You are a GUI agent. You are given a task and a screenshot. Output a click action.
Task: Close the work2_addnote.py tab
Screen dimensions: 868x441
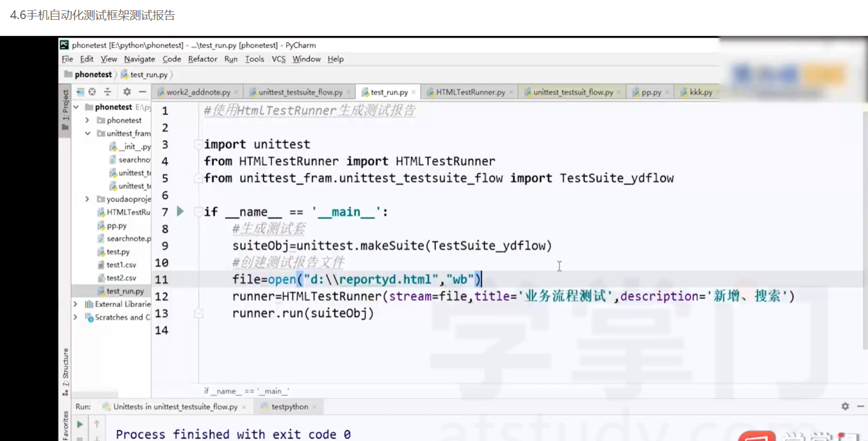[x=236, y=92]
